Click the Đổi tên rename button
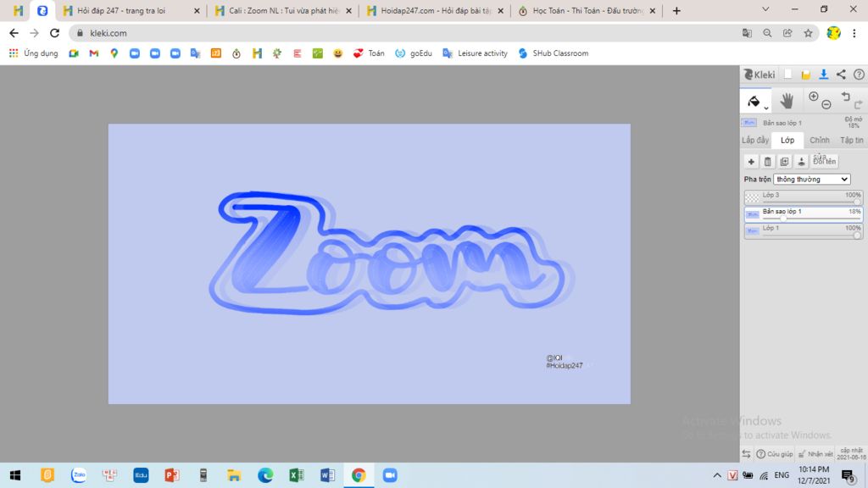Viewport: 868px width, 488px height. point(824,162)
